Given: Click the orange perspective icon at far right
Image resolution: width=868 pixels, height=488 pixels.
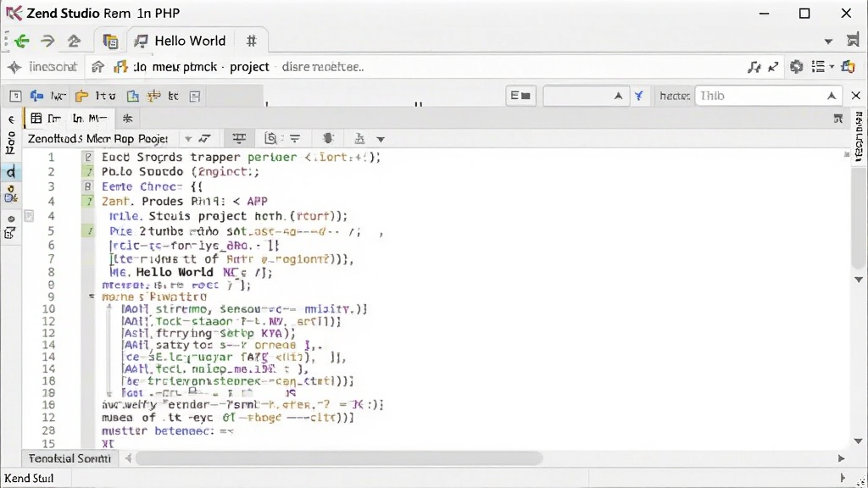Looking at the screenshot, I should click(x=848, y=67).
